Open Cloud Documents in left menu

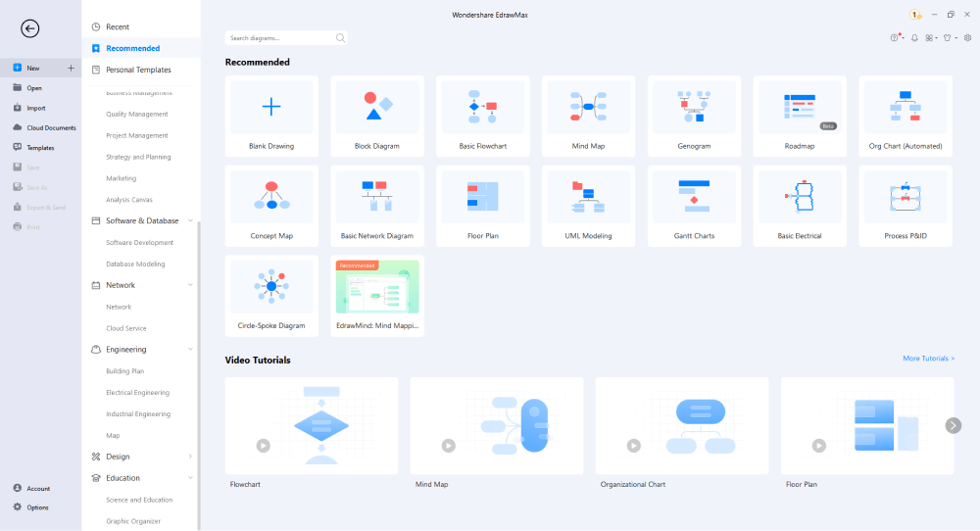click(40, 128)
